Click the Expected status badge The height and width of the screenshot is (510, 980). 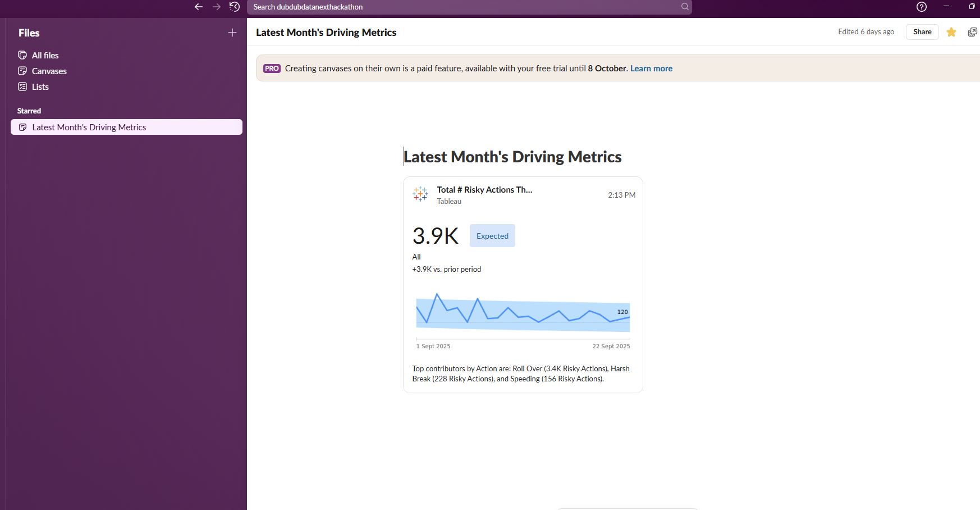point(492,236)
